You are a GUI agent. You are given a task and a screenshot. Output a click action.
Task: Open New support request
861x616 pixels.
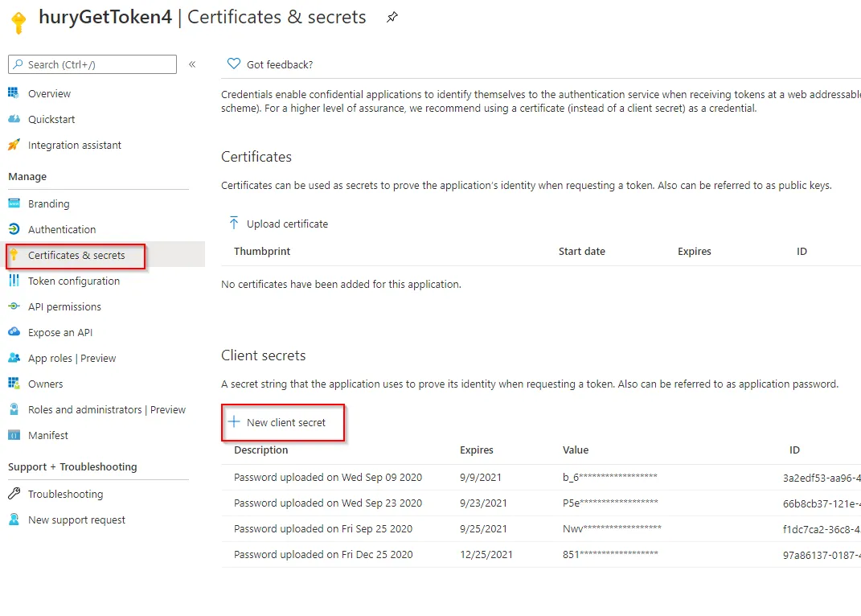point(76,519)
